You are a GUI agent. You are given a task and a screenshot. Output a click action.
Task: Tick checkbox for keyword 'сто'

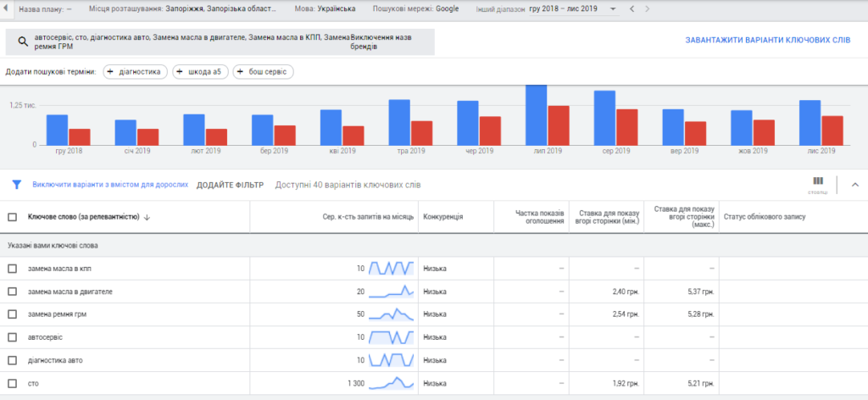(x=12, y=383)
